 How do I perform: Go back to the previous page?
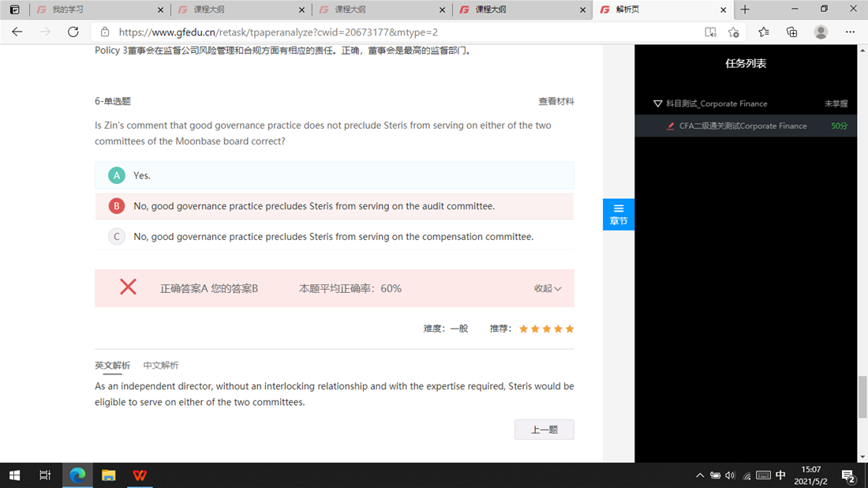click(x=17, y=32)
